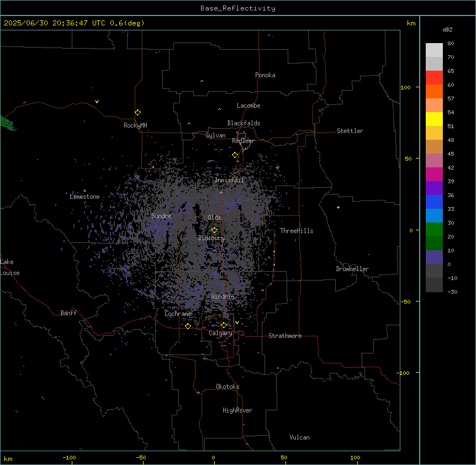
Task: Click the ThreeHills town label
Action: 297,231
